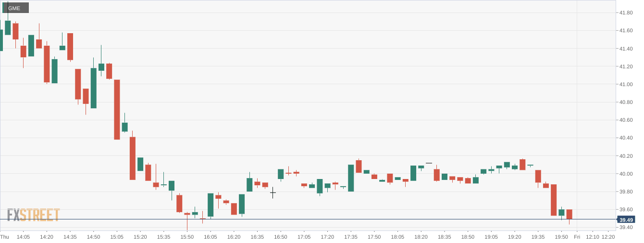The image size is (644, 243).
Task: Click the last red candle on chart
Action: [x=569, y=215]
